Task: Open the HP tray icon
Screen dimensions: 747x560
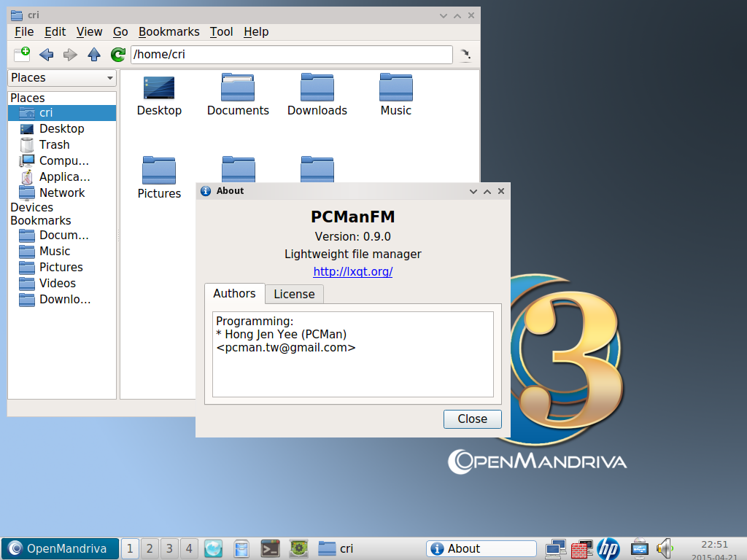Action: (x=607, y=548)
